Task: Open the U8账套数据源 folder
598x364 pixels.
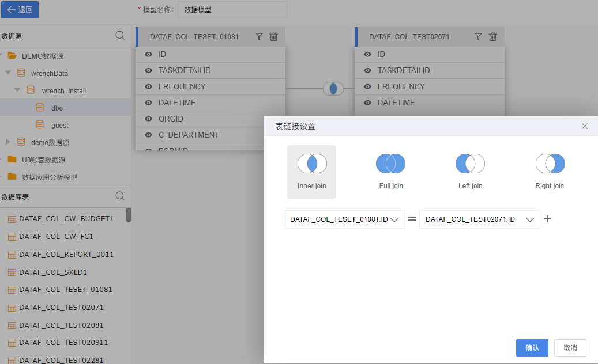Action: click(43, 160)
